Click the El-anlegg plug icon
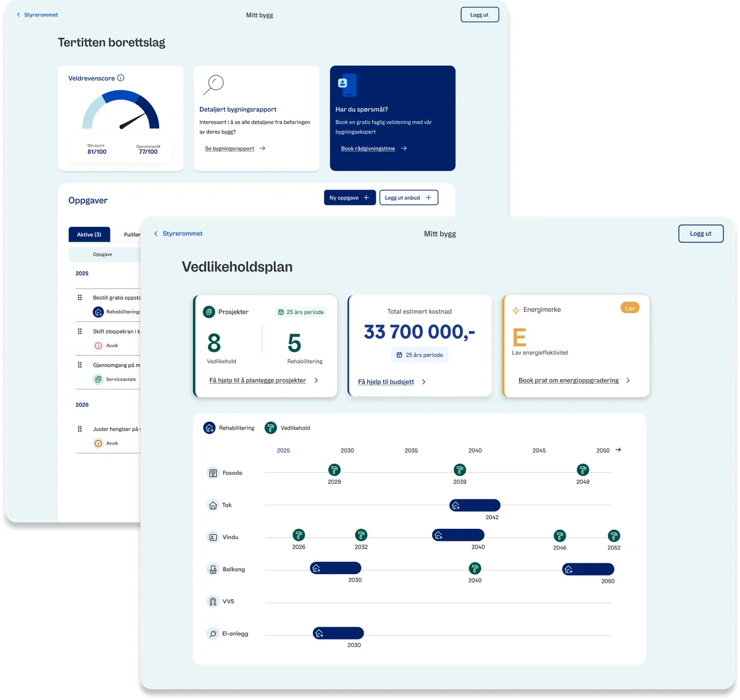 pos(212,633)
